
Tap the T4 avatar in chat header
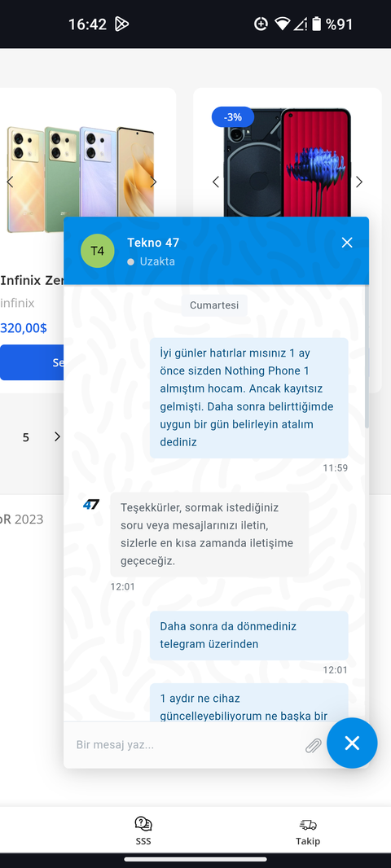(98, 251)
